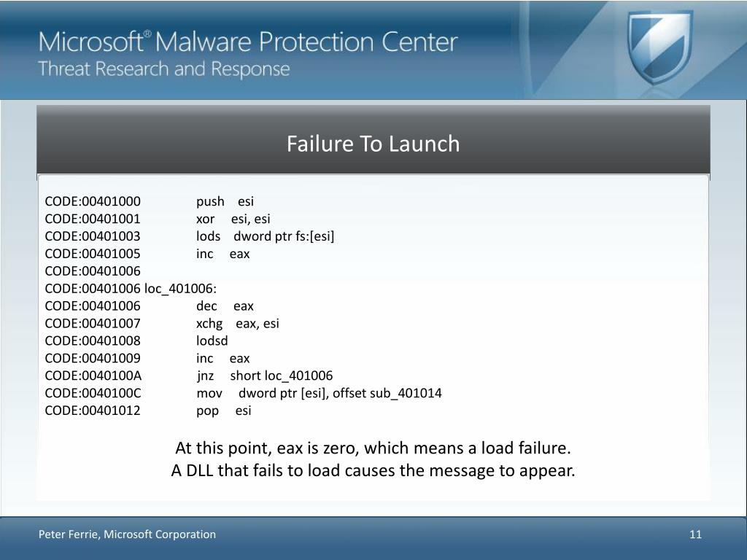Click the Threat Research and Response subtitle
The width and height of the screenshot is (747, 560).
point(164,69)
